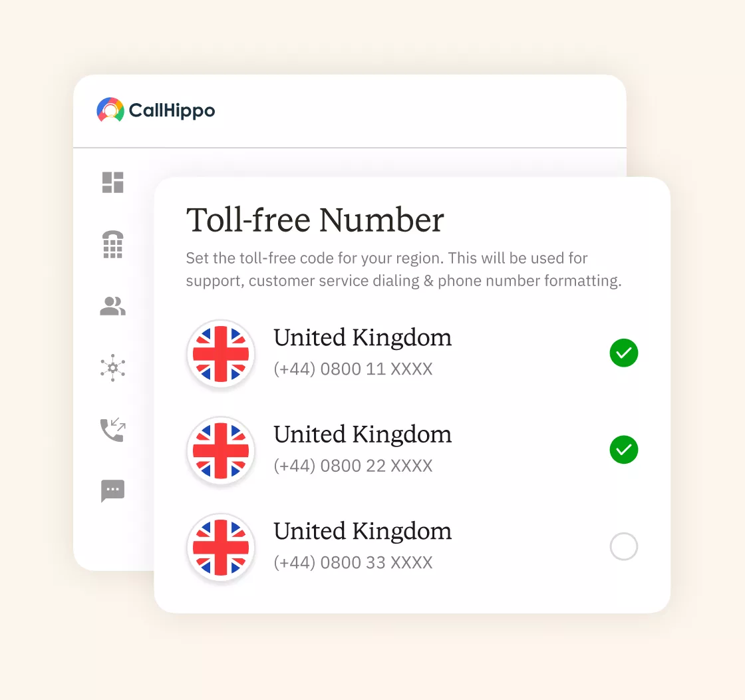Deselect the checkmark for 0800 11 XXXX
Viewport: 745px width, 700px height.
[623, 353]
